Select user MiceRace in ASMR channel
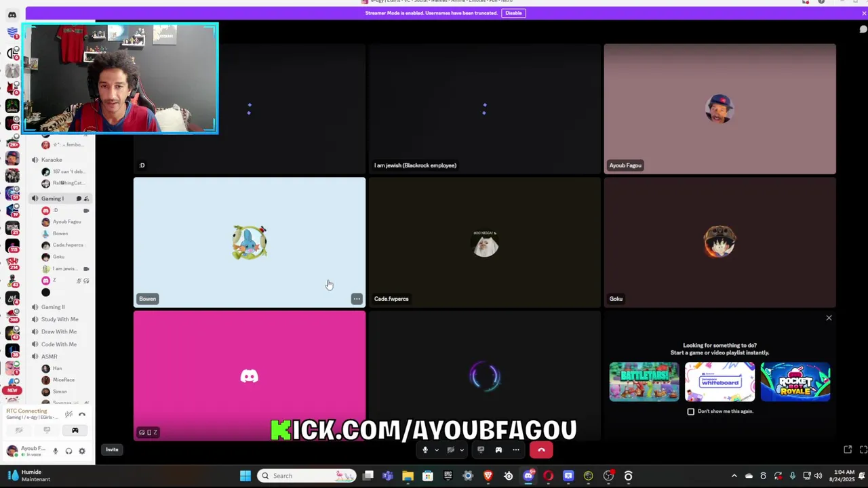868x488 pixels. click(x=64, y=380)
